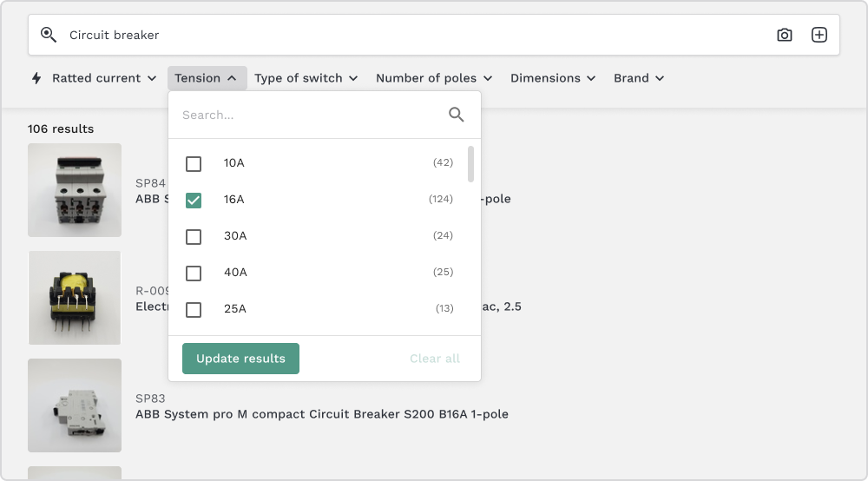The width and height of the screenshot is (868, 481).
Task: Check the 25A checkbox
Action: (194, 310)
